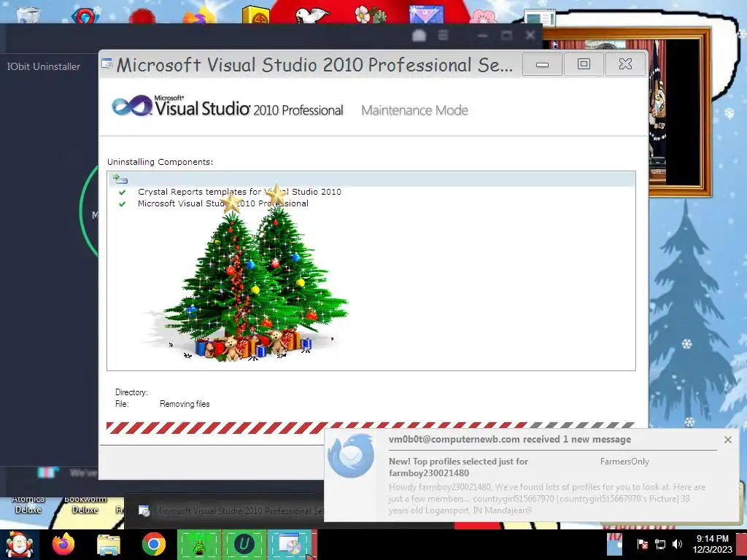Click the Visual Studio infinity logo
Viewport: 747px width, 560px height.
[132, 106]
